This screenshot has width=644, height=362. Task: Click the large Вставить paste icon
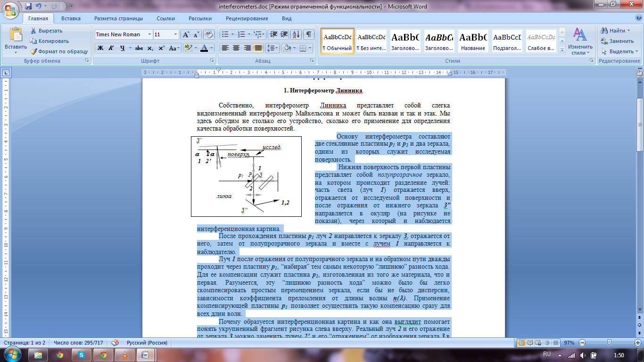tap(16, 35)
